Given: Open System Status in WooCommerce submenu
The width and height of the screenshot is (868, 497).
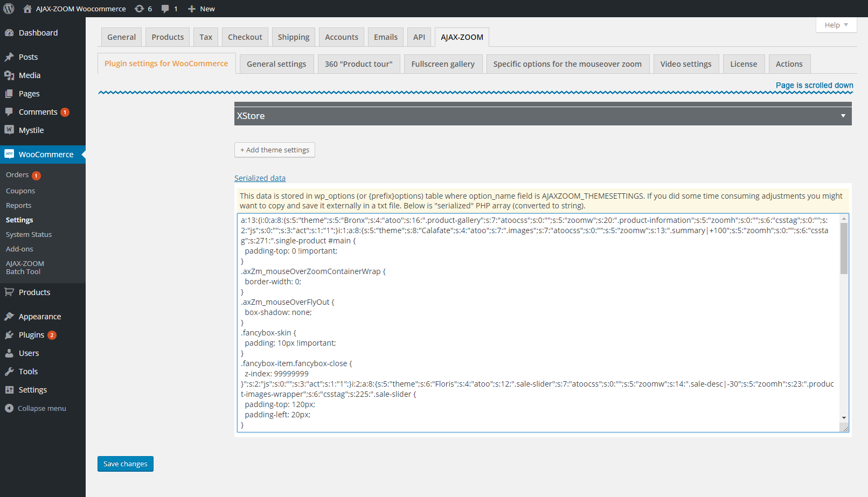Looking at the screenshot, I should point(29,235).
